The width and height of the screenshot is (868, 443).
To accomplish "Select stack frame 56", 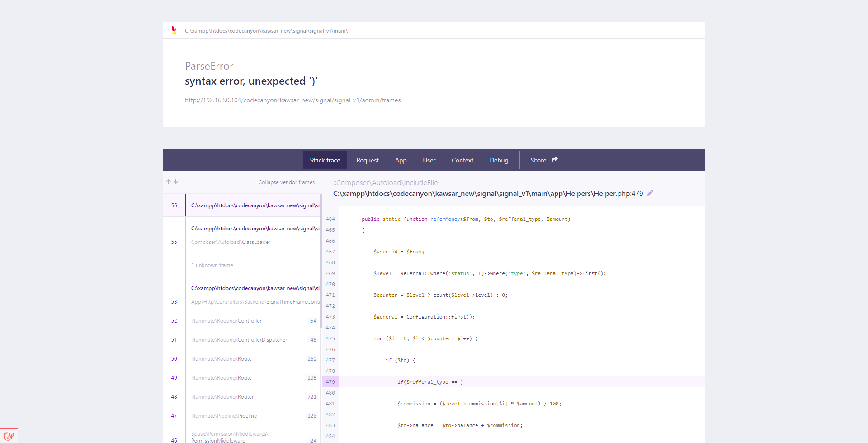I will tap(253, 205).
